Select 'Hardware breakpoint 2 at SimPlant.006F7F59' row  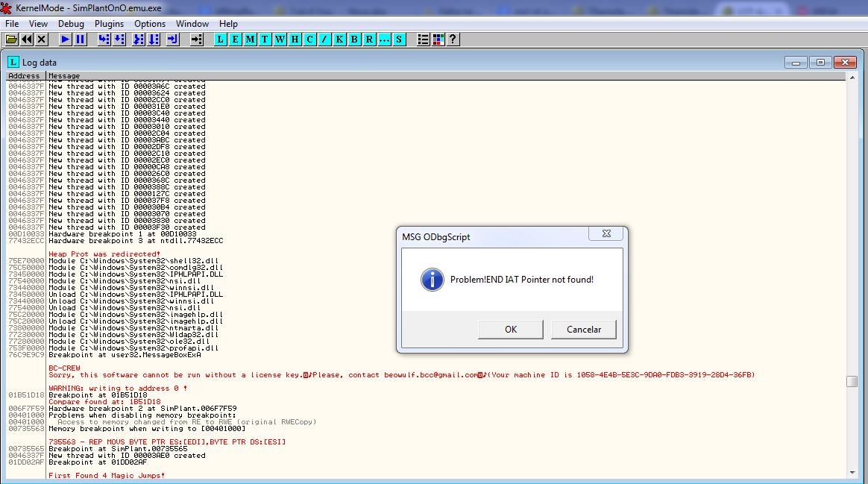[x=142, y=409]
